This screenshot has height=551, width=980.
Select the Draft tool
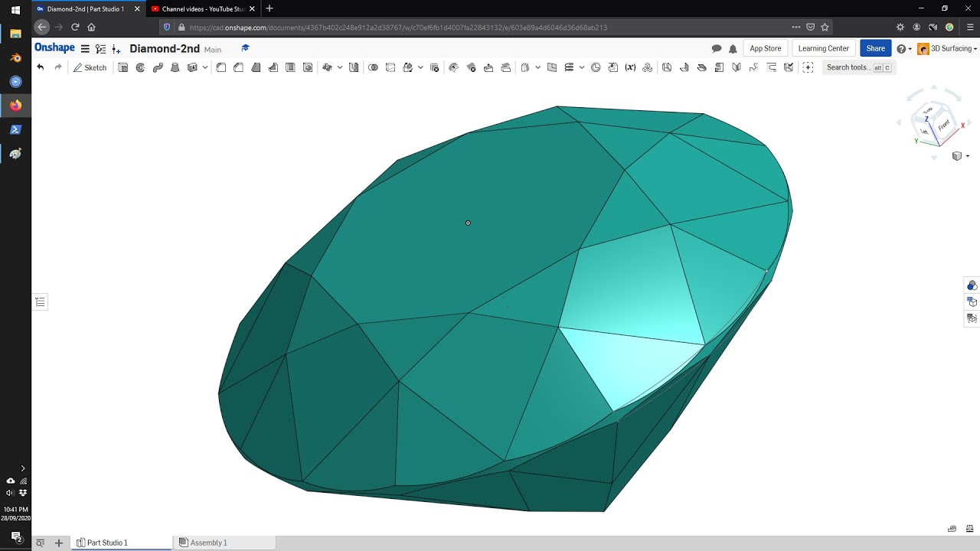coord(256,67)
